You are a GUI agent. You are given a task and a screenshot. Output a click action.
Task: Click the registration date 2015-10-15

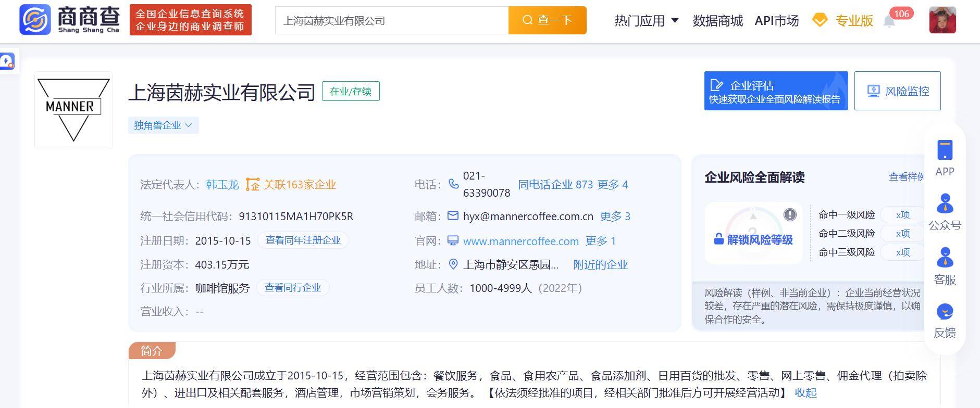(x=223, y=240)
